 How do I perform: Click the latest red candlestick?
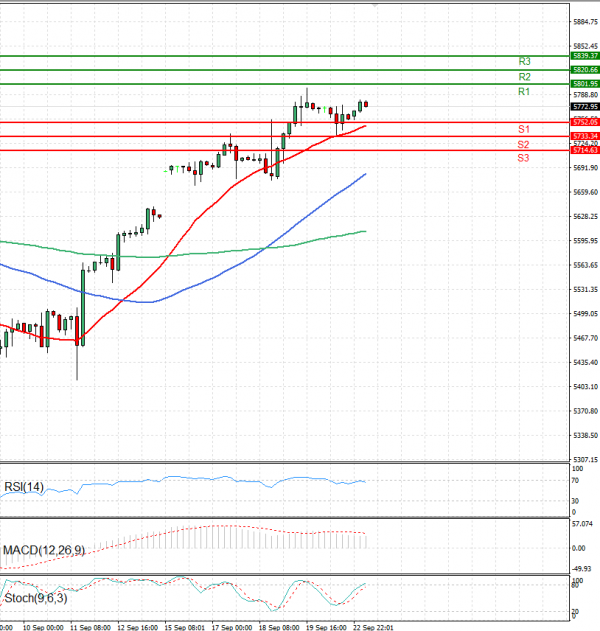(x=366, y=104)
